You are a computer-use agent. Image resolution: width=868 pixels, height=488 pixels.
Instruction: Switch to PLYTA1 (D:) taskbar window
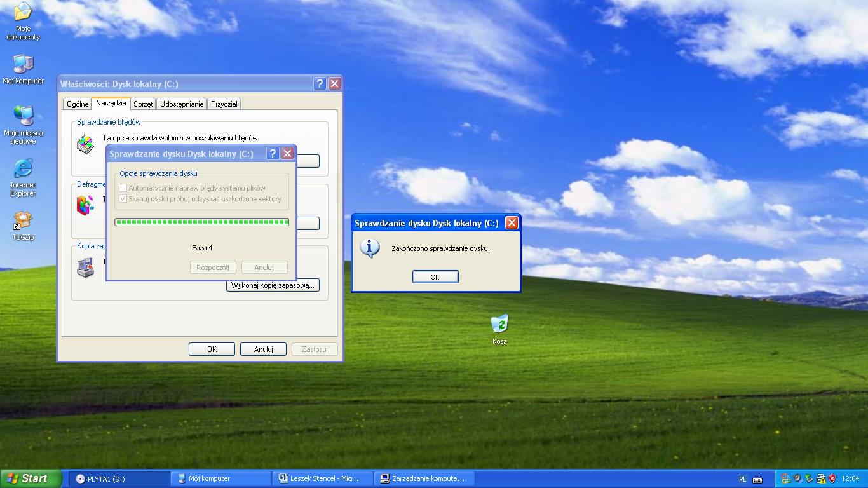119,478
